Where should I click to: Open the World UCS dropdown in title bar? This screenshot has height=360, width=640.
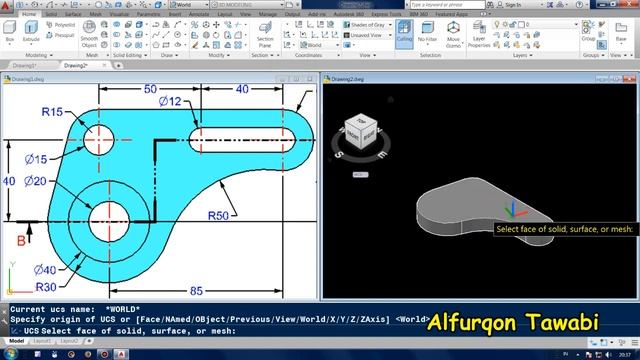click(189, 4)
